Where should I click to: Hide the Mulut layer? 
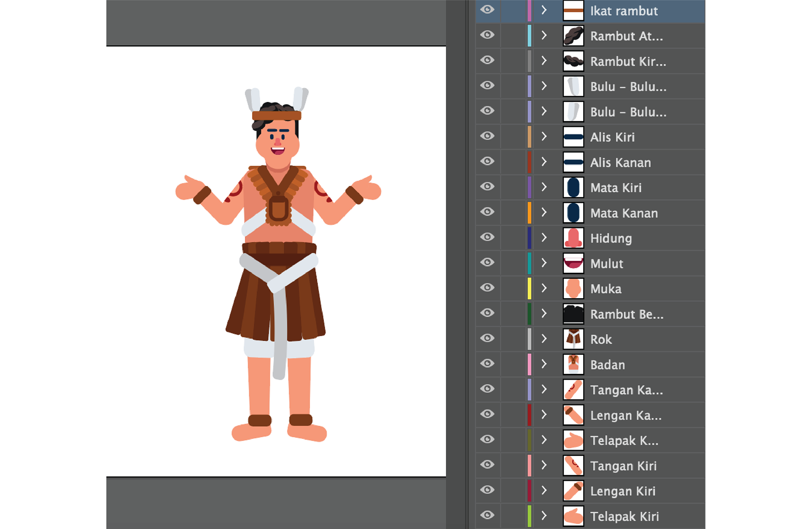tap(487, 262)
